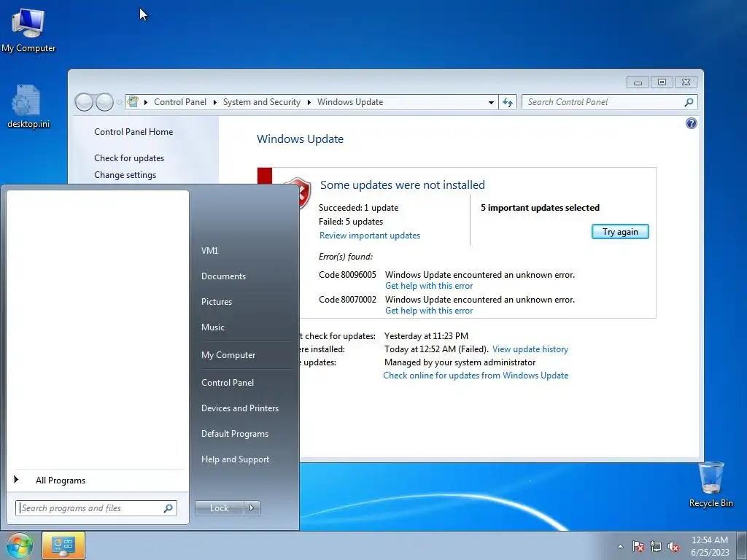Click the Control Panel address bar icon
This screenshot has height=560, width=747.
(x=133, y=101)
